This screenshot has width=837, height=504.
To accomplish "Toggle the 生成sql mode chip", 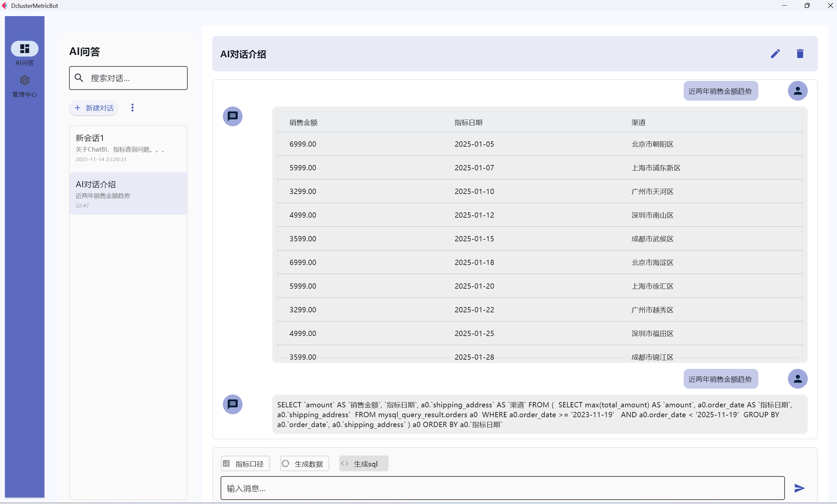I will pyautogui.click(x=363, y=463).
